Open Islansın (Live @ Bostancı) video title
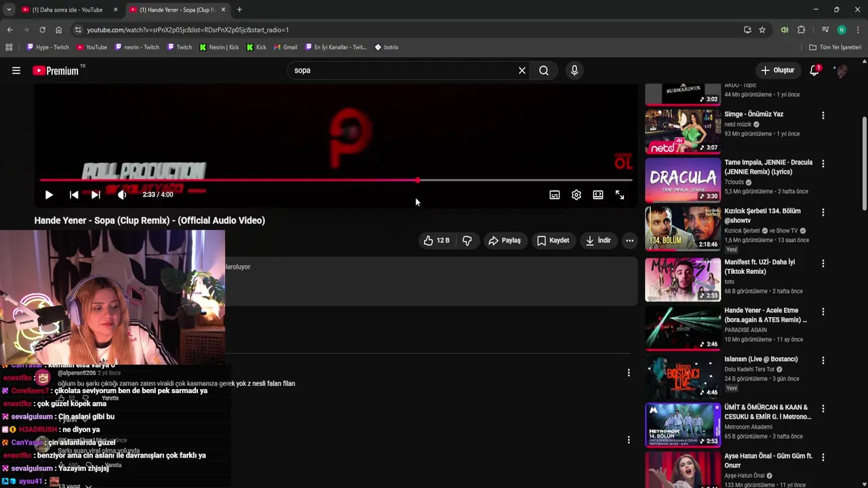 pyautogui.click(x=761, y=359)
